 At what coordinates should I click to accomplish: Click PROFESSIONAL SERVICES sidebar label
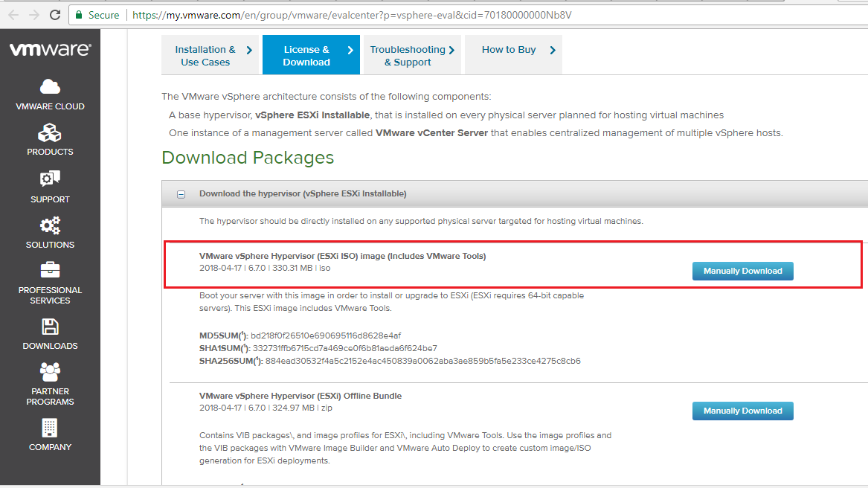50,295
